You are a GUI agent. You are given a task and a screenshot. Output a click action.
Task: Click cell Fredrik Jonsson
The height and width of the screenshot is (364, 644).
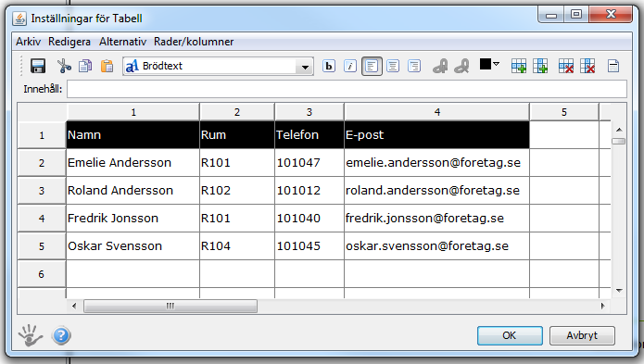(133, 219)
